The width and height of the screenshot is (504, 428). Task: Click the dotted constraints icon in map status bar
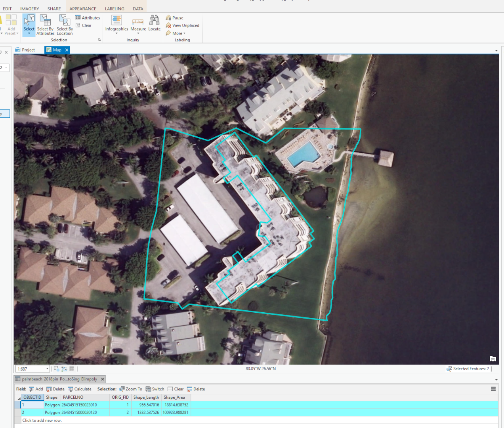tap(64, 369)
